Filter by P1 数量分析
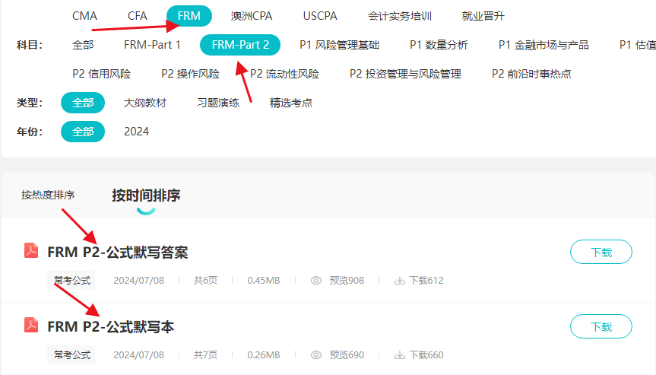The width and height of the screenshot is (656, 375). pyautogui.click(x=439, y=45)
